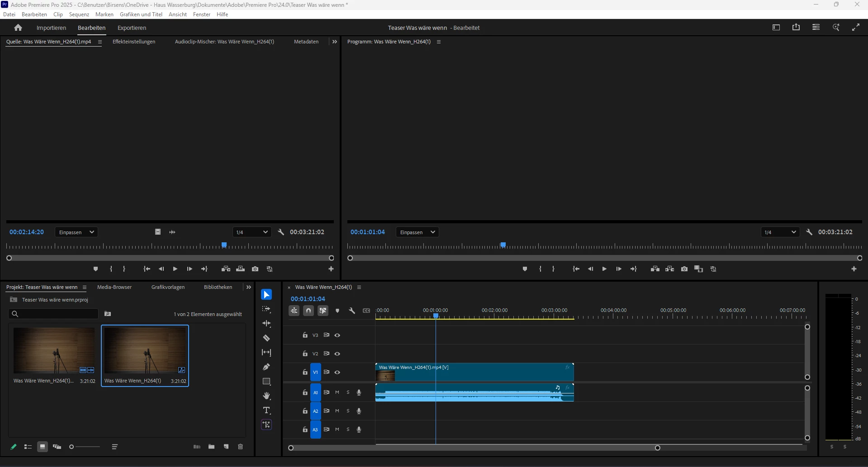
Task: Open Source monitor playback resolution dropdown
Action: click(x=252, y=232)
